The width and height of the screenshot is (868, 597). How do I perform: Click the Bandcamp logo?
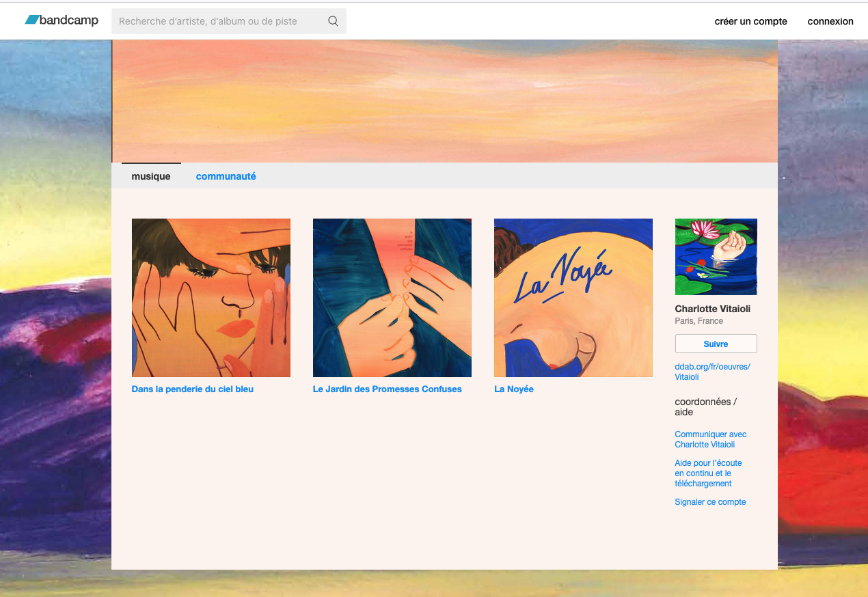point(62,20)
